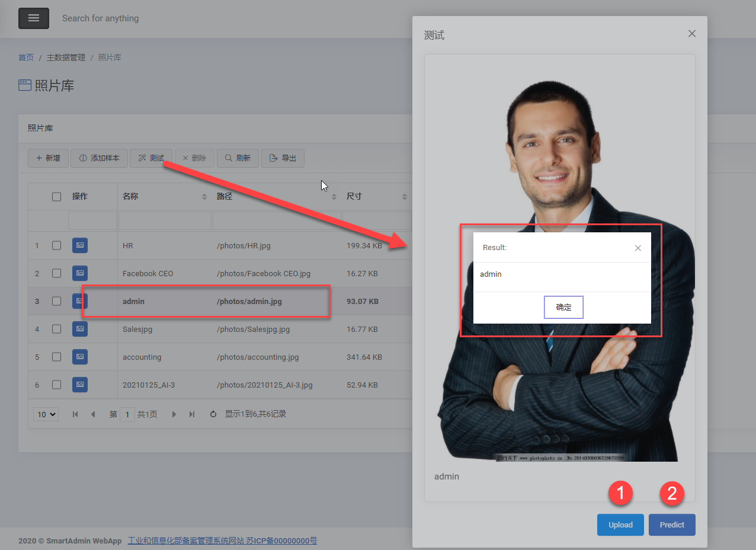This screenshot has height=550, width=756.
Task: Select the HR name cell
Action: 165,245
